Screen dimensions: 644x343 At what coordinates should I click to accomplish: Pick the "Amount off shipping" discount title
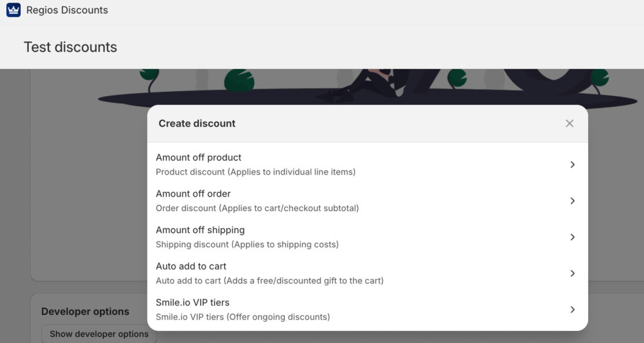pos(200,230)
